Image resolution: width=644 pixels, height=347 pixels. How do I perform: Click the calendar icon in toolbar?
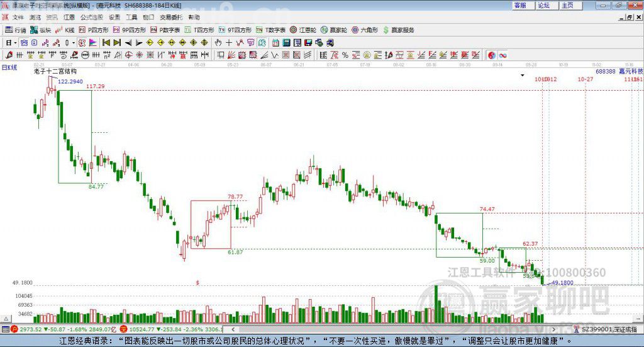pos(275,43)
